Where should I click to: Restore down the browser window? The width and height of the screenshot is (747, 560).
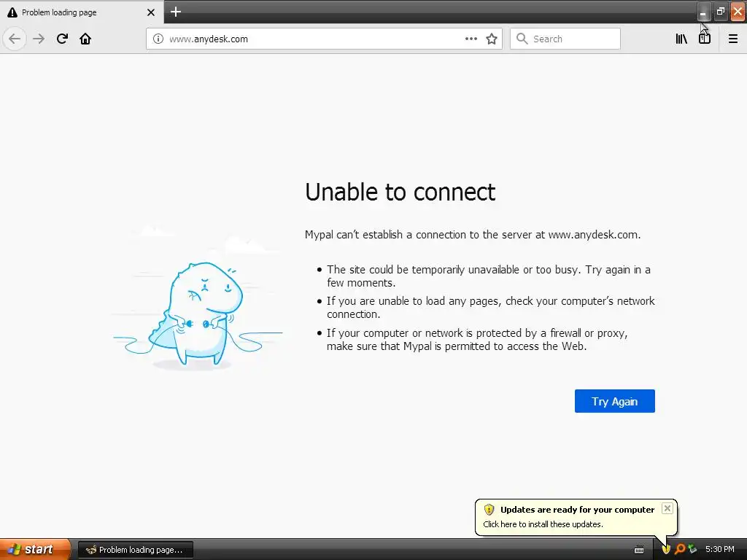(x=720, y=12)
